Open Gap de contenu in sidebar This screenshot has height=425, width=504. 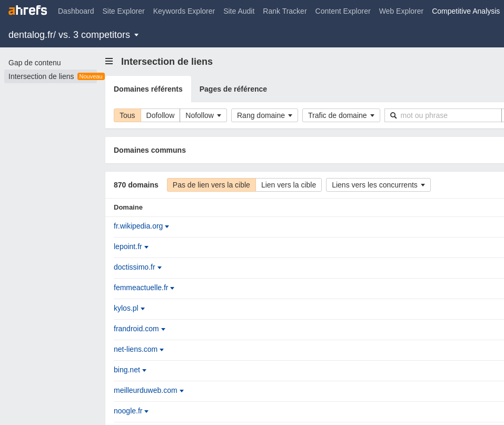[35, 63]
